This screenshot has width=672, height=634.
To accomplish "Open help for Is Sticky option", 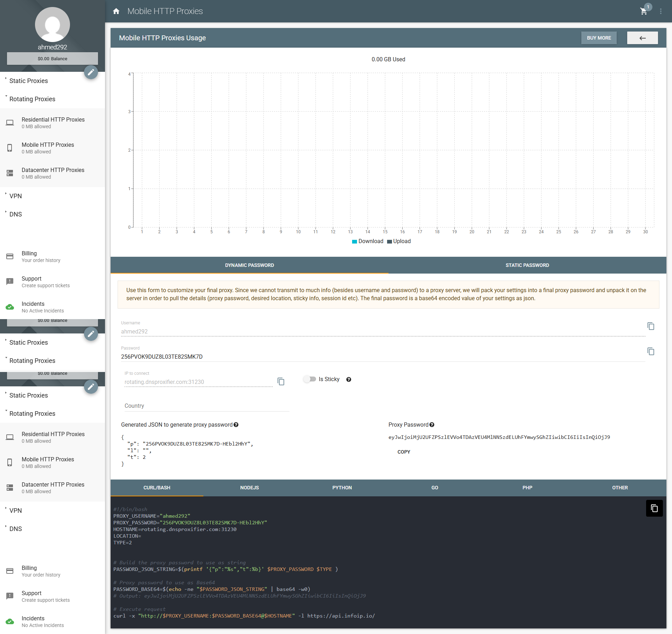I will pos(349,379).
